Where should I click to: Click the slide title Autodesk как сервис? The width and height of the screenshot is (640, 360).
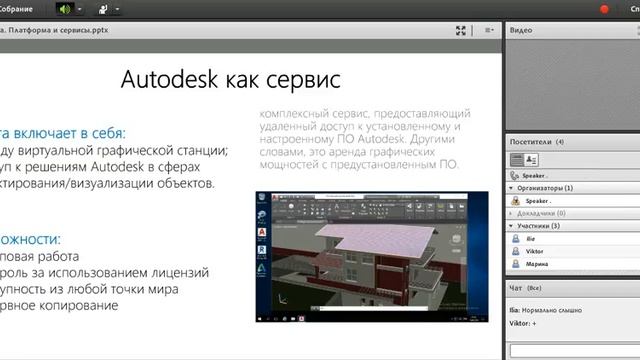(x=231, y=79)
